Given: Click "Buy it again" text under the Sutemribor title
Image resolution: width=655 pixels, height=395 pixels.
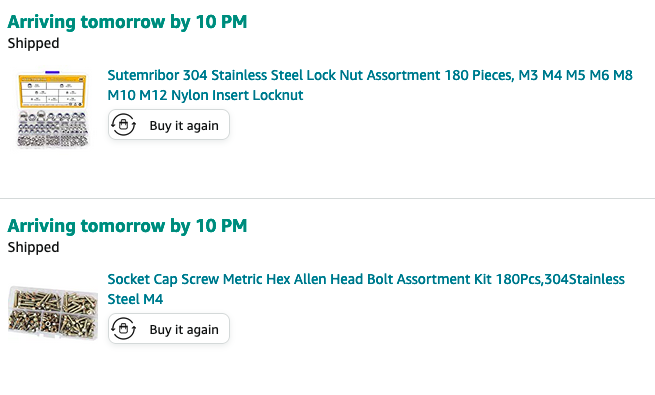Looking at the screenshot, I should (x=184, y=126).
